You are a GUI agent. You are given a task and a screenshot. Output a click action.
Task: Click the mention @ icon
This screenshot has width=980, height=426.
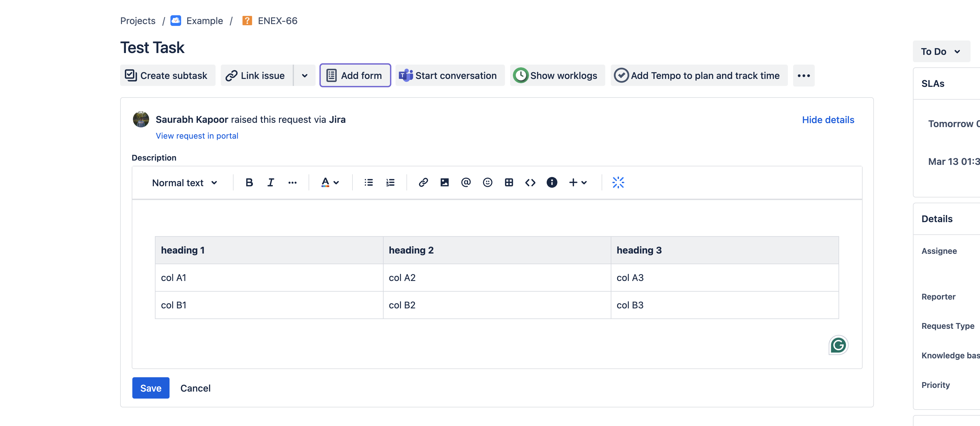466,183
